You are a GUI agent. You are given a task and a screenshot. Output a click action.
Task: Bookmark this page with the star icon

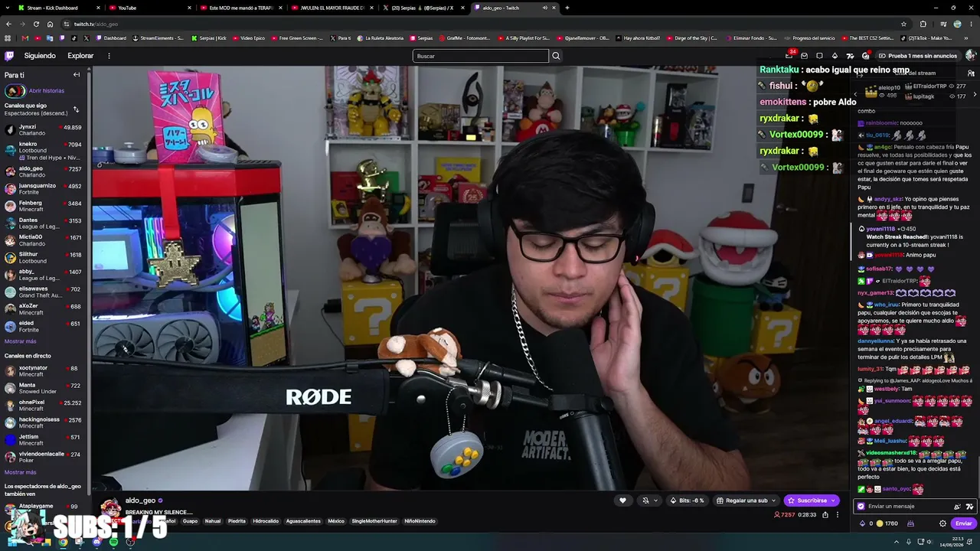coord(903,24)
